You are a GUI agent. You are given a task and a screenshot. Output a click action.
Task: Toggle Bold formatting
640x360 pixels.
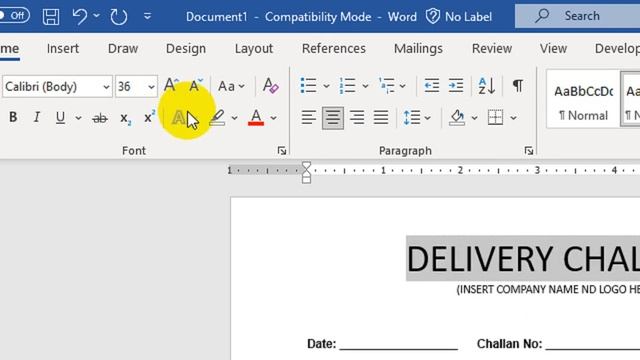[x=13, y=118]
